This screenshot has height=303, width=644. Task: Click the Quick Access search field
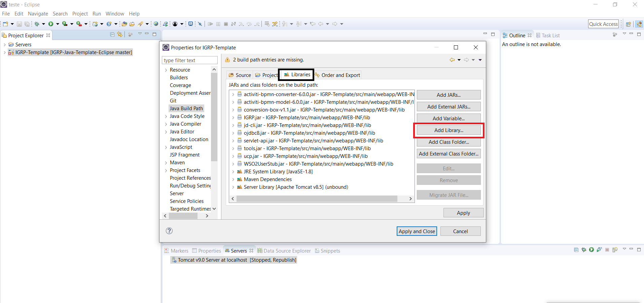(x=603, y=24)
